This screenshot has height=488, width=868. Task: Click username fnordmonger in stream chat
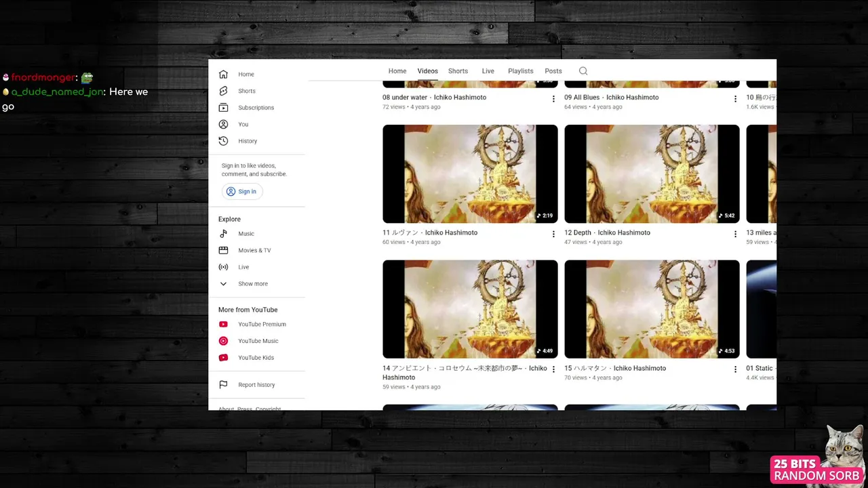click(x=43, y=78)
